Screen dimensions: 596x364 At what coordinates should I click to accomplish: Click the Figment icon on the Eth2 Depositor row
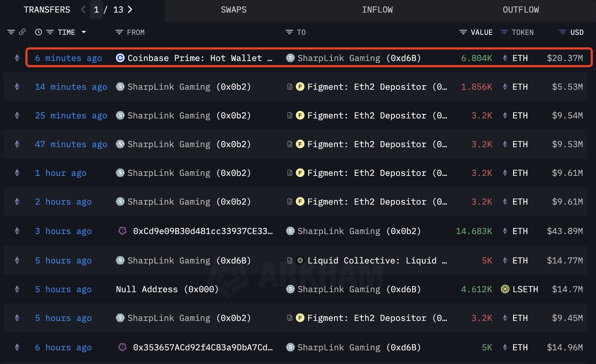pos(301,87)
